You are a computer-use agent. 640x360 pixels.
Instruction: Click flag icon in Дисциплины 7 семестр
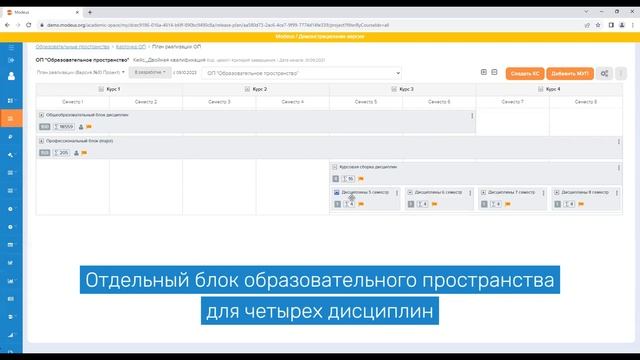pyautogui.click(x=508, y=204)
